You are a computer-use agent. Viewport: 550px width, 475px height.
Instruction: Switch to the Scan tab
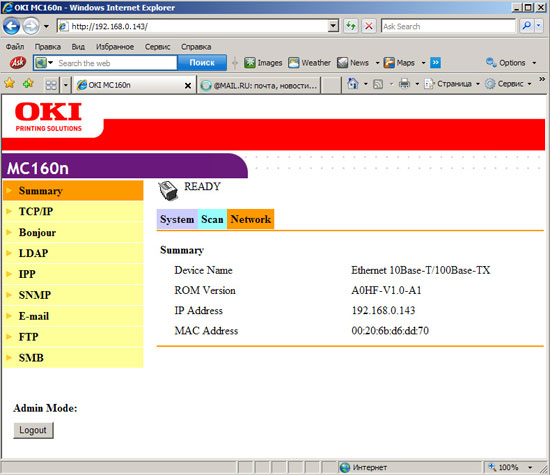tap(212, 219)
